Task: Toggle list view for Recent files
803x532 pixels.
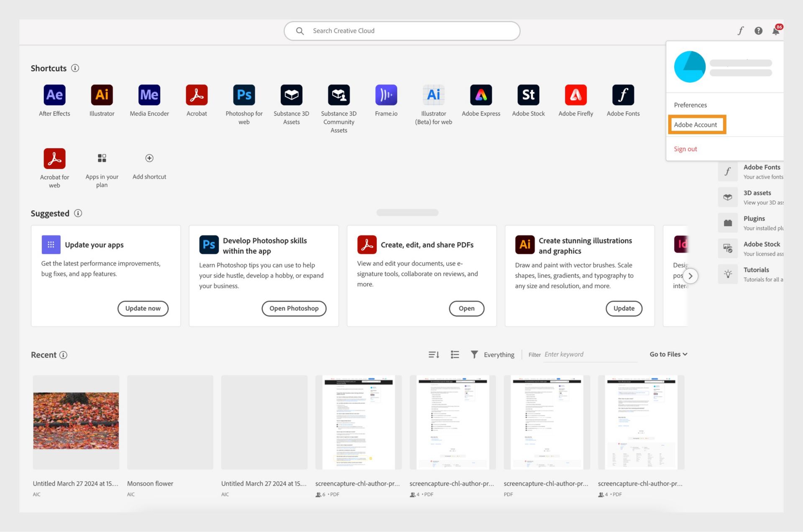Action: pyautogui.click(x=454, y=354)
